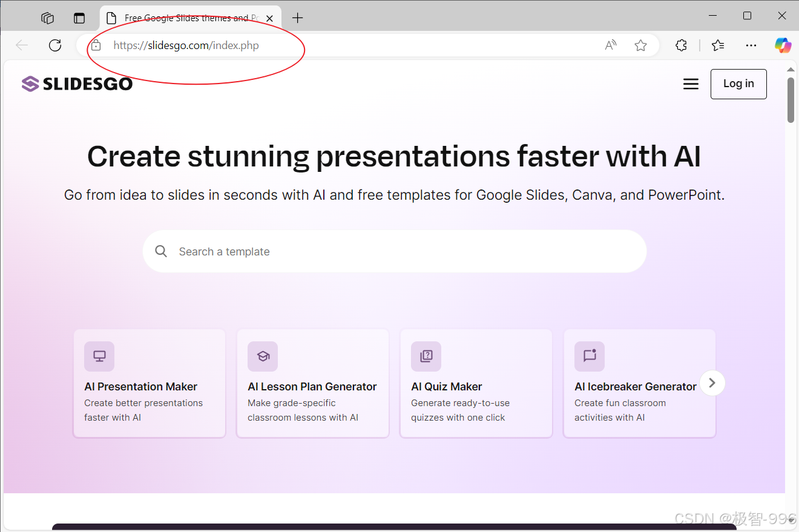Click the 'Go from idea to slides' subtitle
This screenshot has height=532, width=799.
(x=394, y=195)
